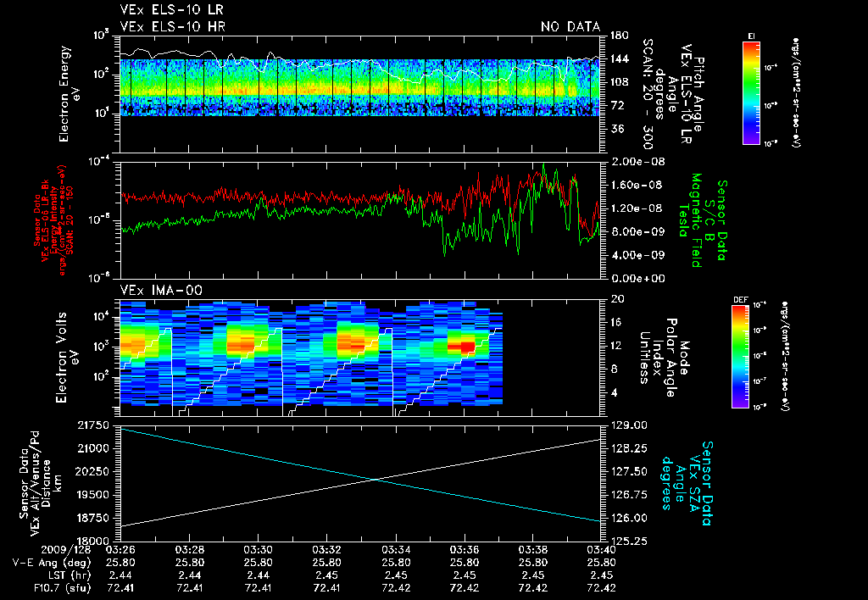Click the 'Electron Energy eV' axis label
The height and width of the screenshot is (600, 868).
(x=68, y=94)
